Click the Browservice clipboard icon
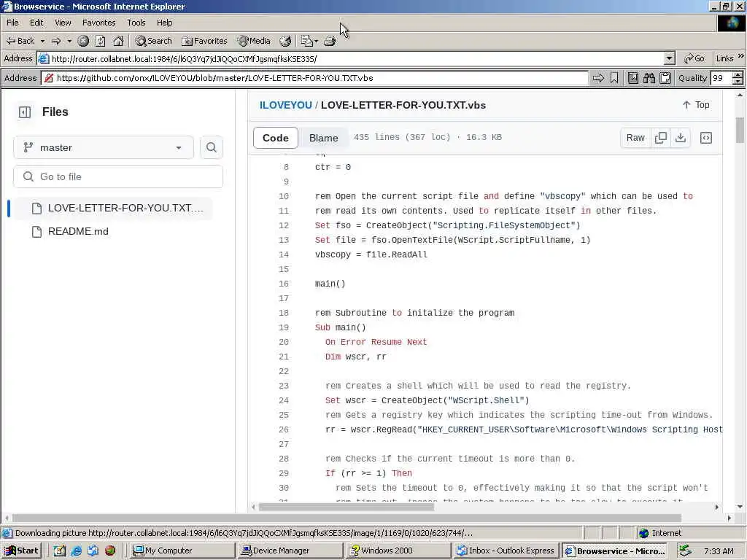747x560 pixels. tap(665, 78)
